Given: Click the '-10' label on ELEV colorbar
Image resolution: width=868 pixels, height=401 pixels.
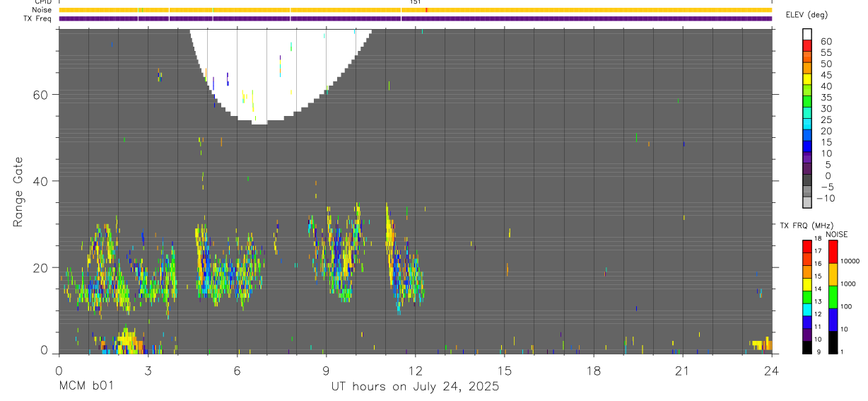Looking at the screenshot, I should [825, 198].
